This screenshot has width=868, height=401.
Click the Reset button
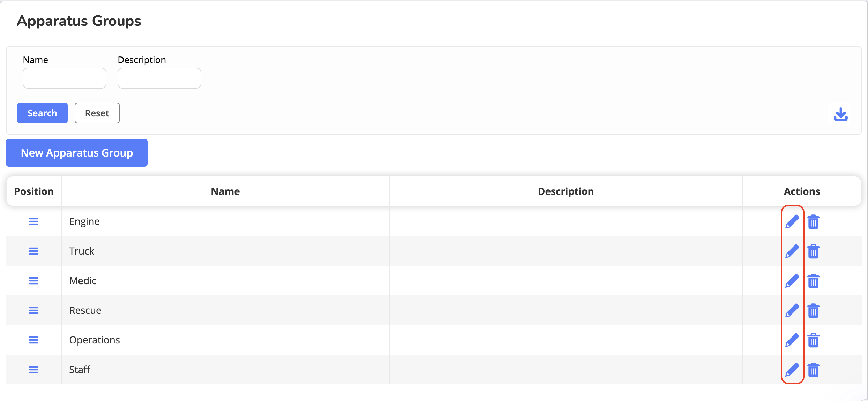(x=97, y=113)
